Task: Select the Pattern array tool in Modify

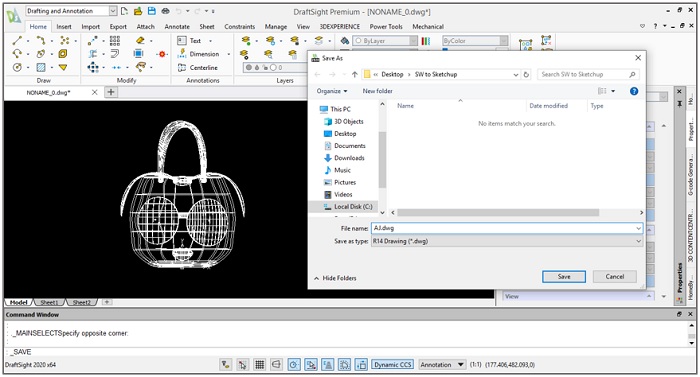Action: [x=115, y=41]
